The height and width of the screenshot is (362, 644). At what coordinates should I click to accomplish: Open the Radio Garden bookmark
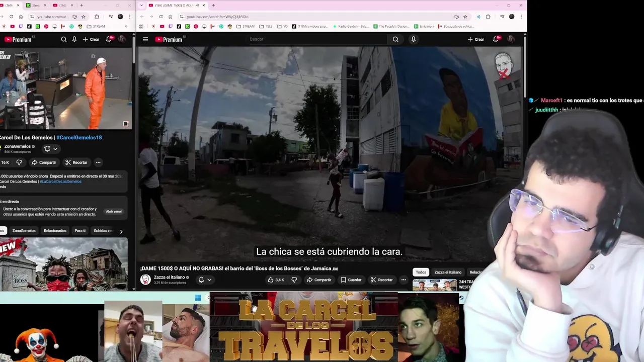(351, 26)
